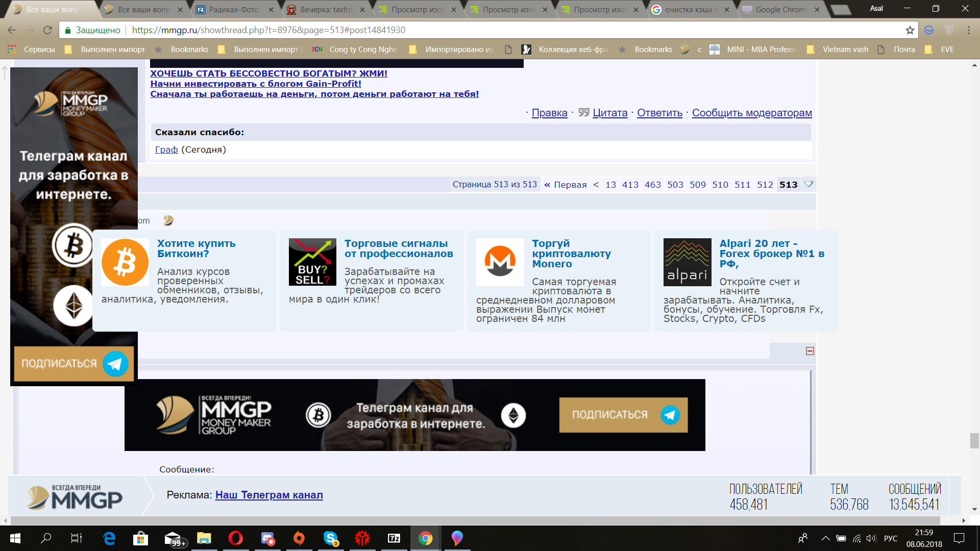980x551 pixels.
Task: Open the Opera browser from the taskbar
Action: [235, 538]
